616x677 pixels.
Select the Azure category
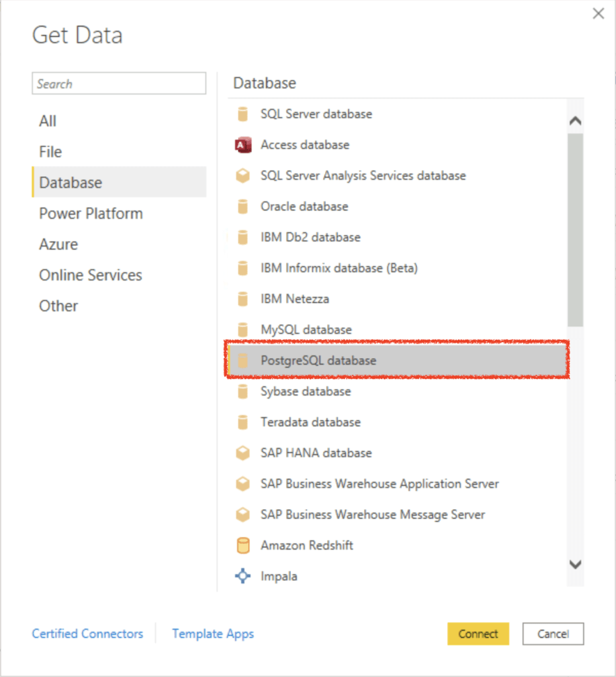(59, 244)
